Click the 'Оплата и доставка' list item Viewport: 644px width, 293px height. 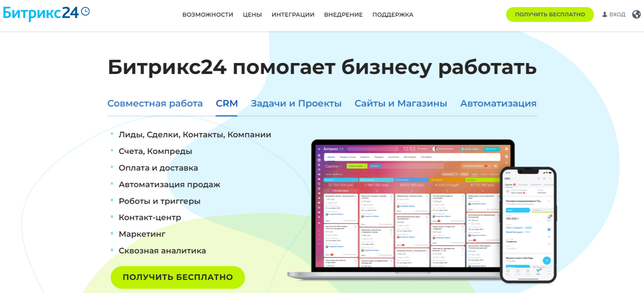point(158,168)
